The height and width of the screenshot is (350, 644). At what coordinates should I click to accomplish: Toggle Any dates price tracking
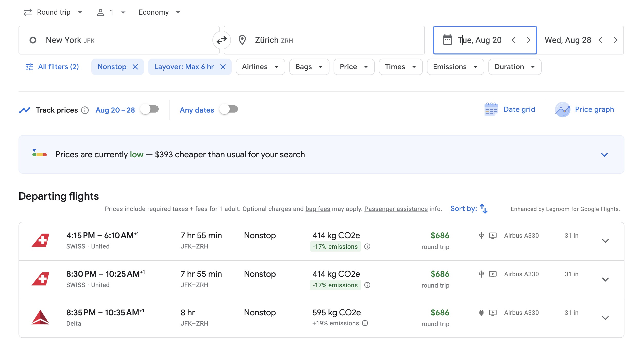pyautogui.click(x=229, y=109)
